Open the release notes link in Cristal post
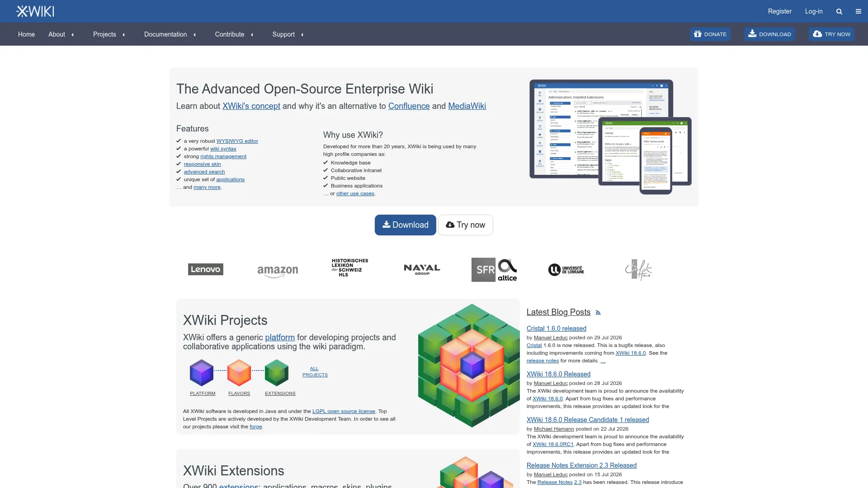 (x=542, y=361)
